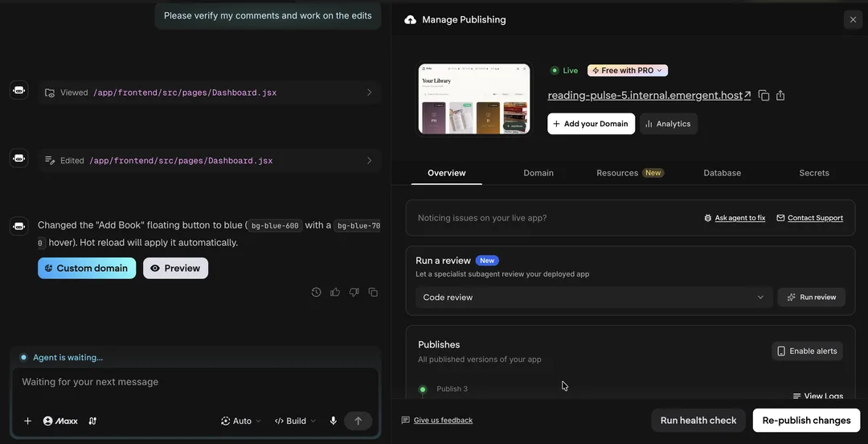Click the robot avatar beside Edited Dashboard.jsx
Viewport: 868px width, 444px height.
pyautogui.click(x=18, y=158)
